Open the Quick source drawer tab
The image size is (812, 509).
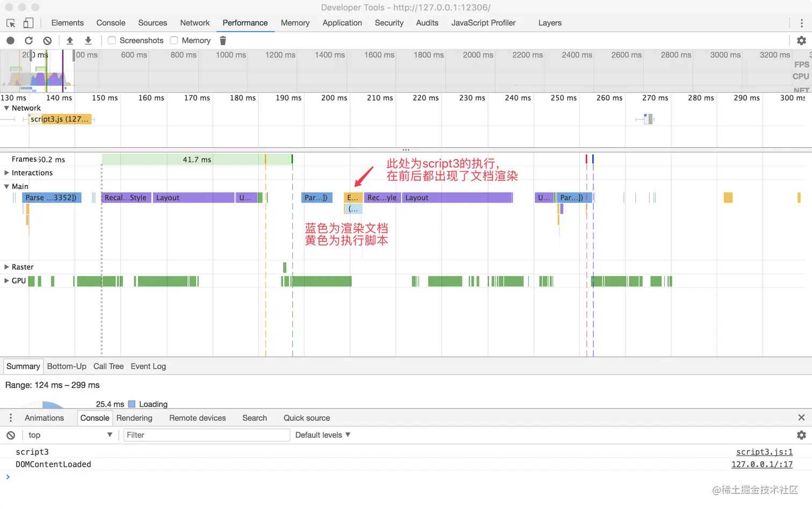(307, 418)
